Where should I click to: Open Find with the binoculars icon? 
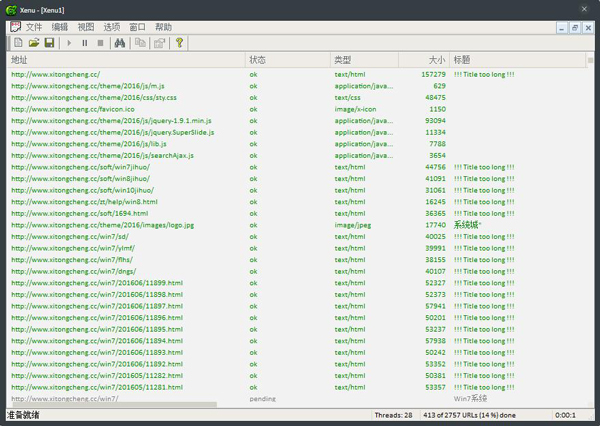pos(120,43)
